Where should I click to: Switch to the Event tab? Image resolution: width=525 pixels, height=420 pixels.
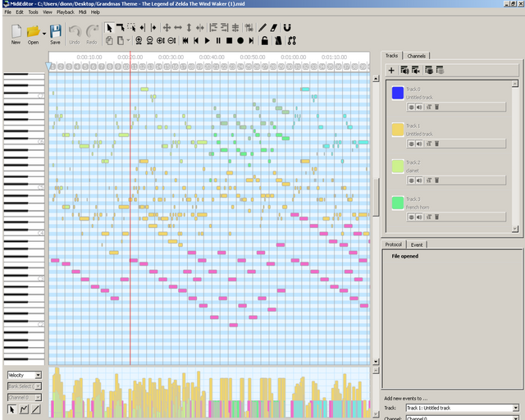click(x=417, y=244)
